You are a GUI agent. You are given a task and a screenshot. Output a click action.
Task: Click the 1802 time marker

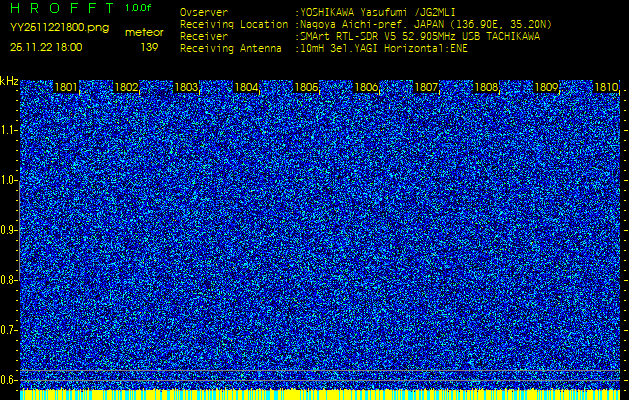(126, 87)
